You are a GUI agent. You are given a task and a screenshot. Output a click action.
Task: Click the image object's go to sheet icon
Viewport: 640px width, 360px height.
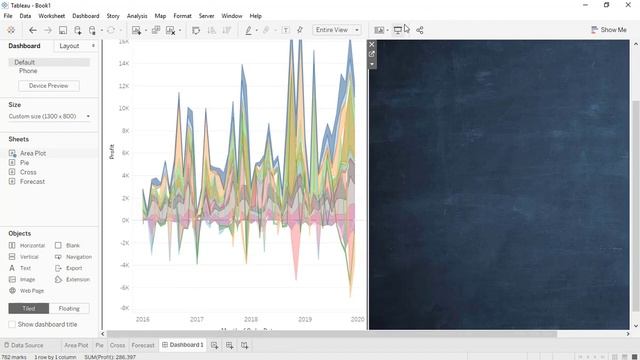tap(371, 54)
